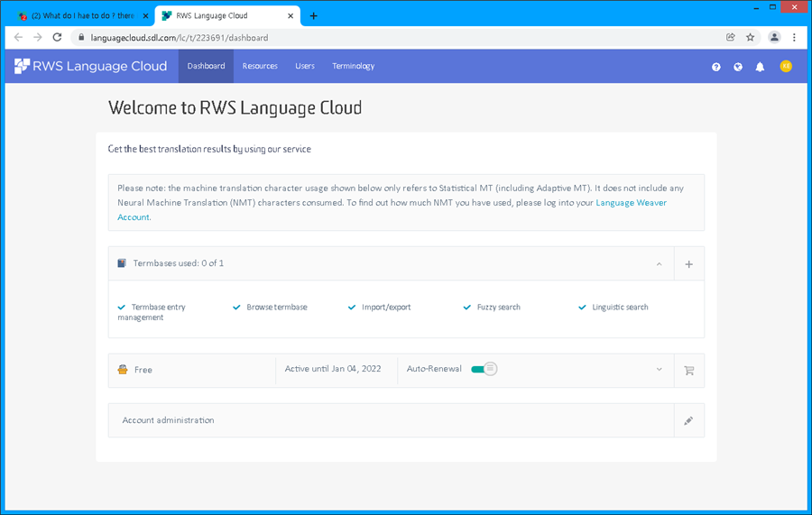The width and height of the screenshot is (812, 515).
Task: Go back with the browser back arrow
Action: pos(18,37)
